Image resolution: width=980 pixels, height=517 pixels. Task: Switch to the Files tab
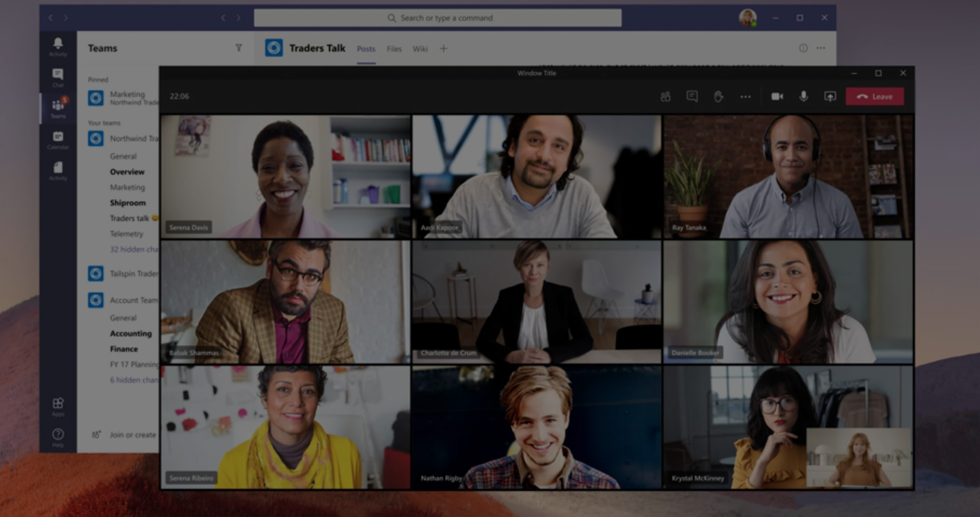click(x=394, y=49)
